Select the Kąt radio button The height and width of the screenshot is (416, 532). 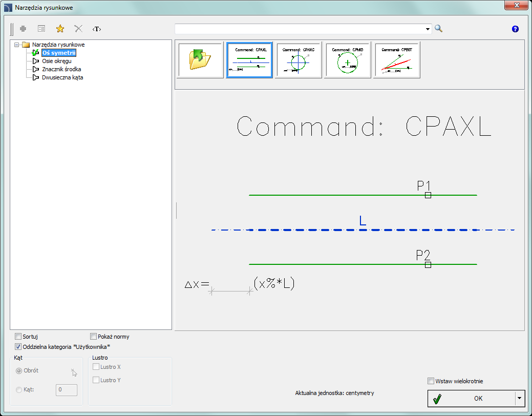coord(19,390)
